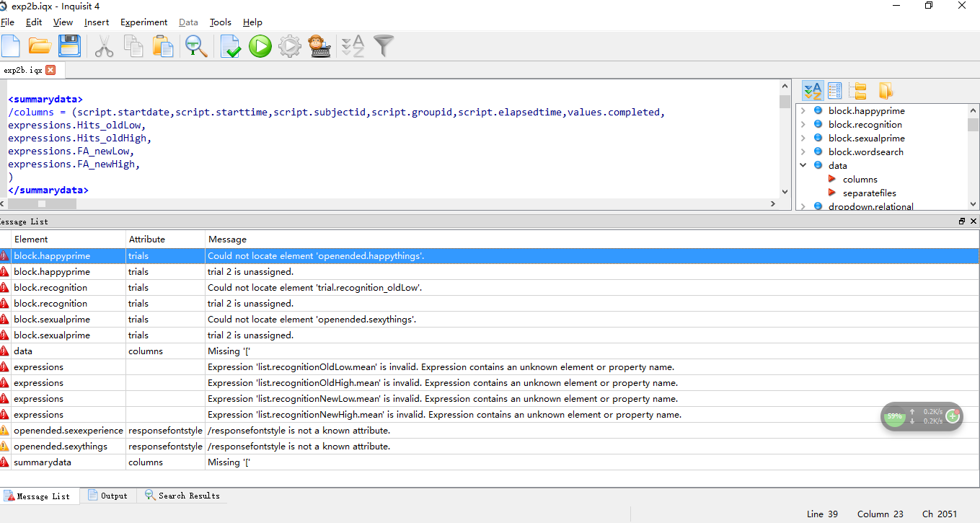Expand block.happyprime tree node
Viewport: 980px width, 523px height.
click(803, 111)
